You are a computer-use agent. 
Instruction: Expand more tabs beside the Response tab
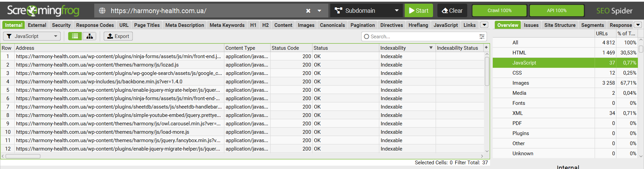(x=638, y=25)
